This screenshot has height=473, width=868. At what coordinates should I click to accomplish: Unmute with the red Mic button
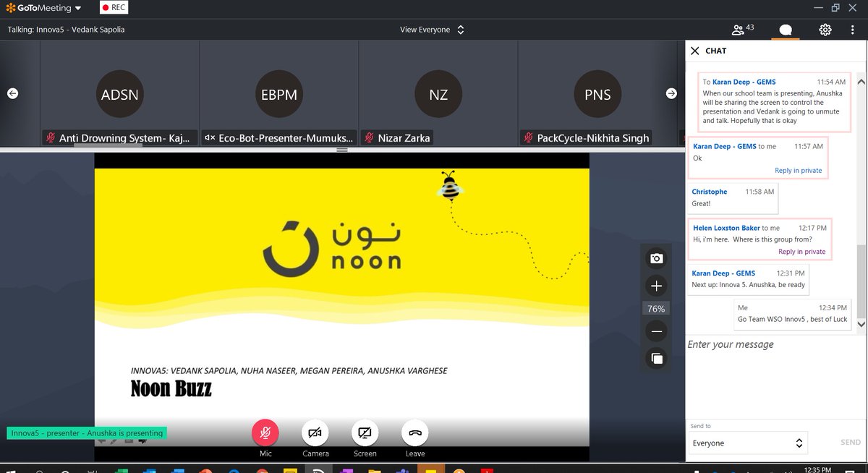(265, 433)
